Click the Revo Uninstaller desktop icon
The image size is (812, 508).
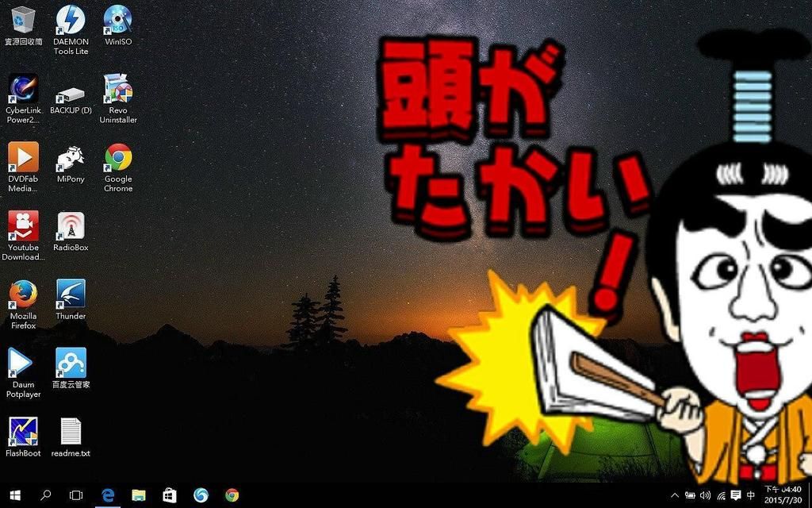pos(118,99)
